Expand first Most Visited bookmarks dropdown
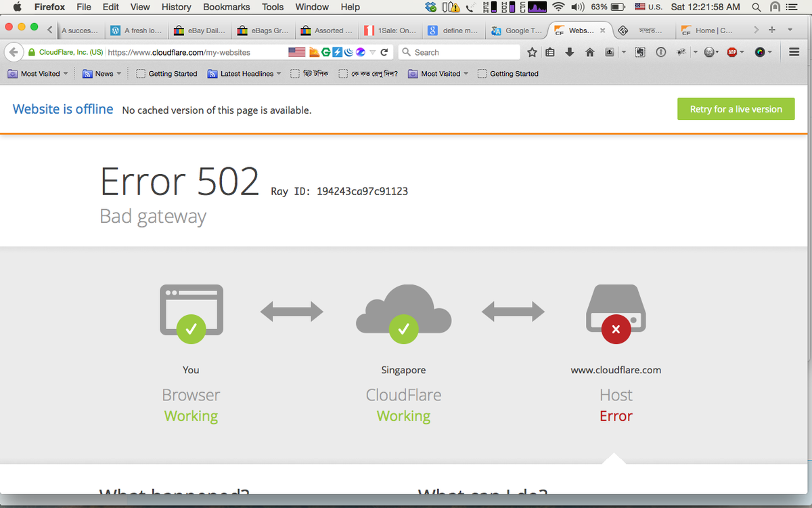This screenshot has width=812, height=508. 66,74
